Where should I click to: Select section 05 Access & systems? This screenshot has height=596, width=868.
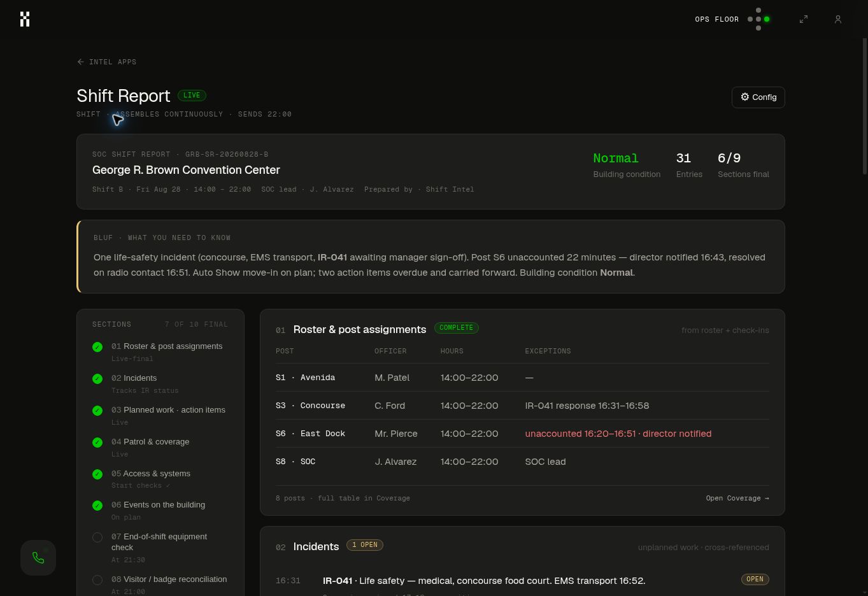[160, 479]
